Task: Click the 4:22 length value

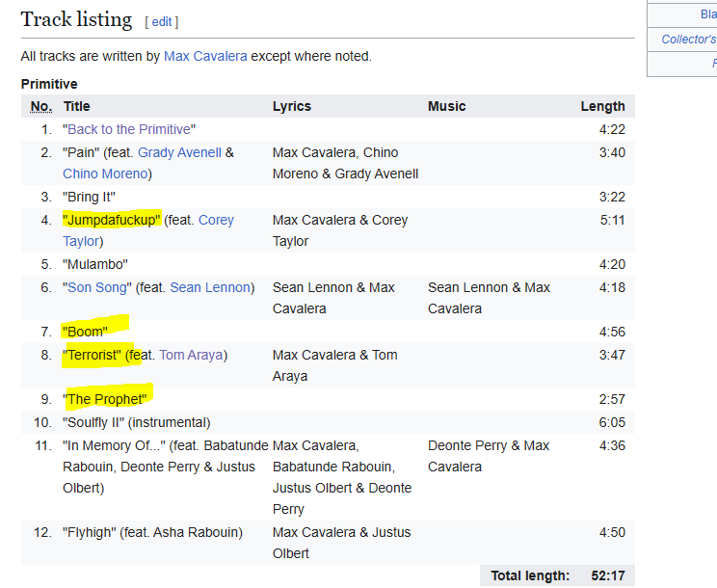Action: tap(612, 129)
